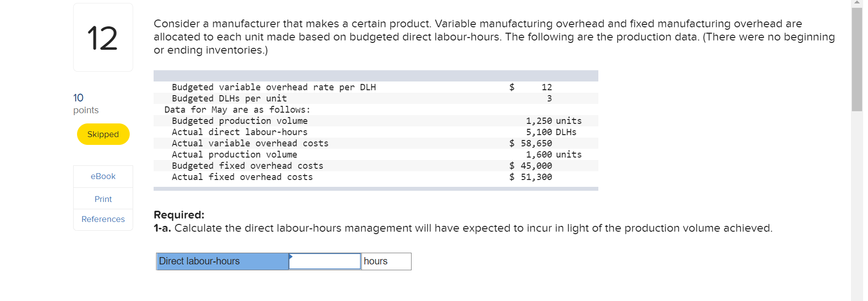Screen dimensions: 868x301
Task: Select the 'Direct labour-hours' row label
Action: click(x=222, y=261)
